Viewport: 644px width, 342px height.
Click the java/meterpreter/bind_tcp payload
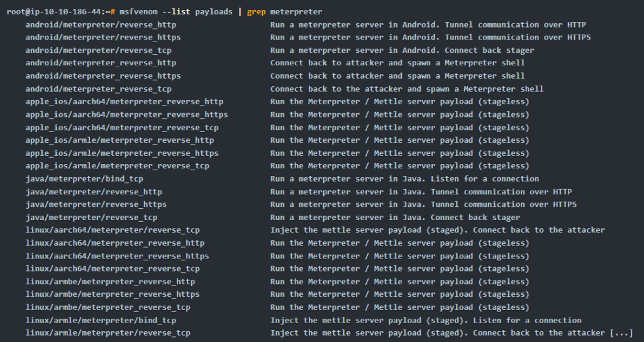(x=84, y=179)
